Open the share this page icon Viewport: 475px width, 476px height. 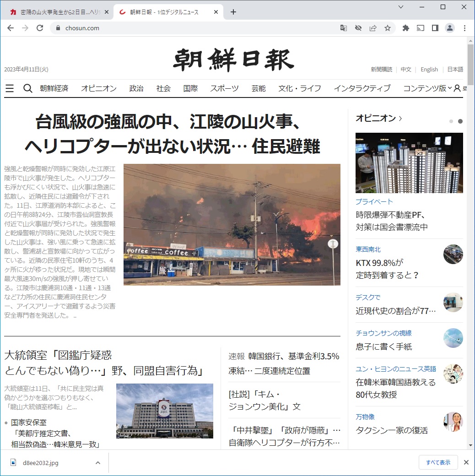(373, 28)
